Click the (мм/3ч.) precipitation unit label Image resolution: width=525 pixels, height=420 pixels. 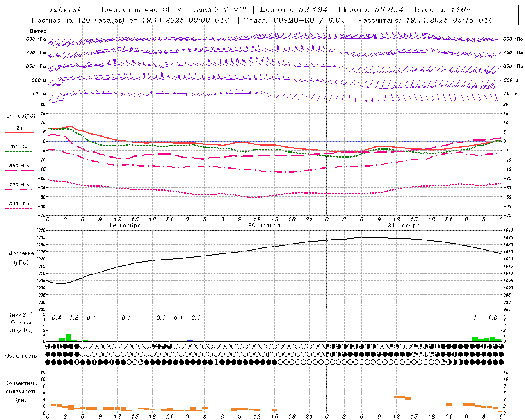[21, 315]
